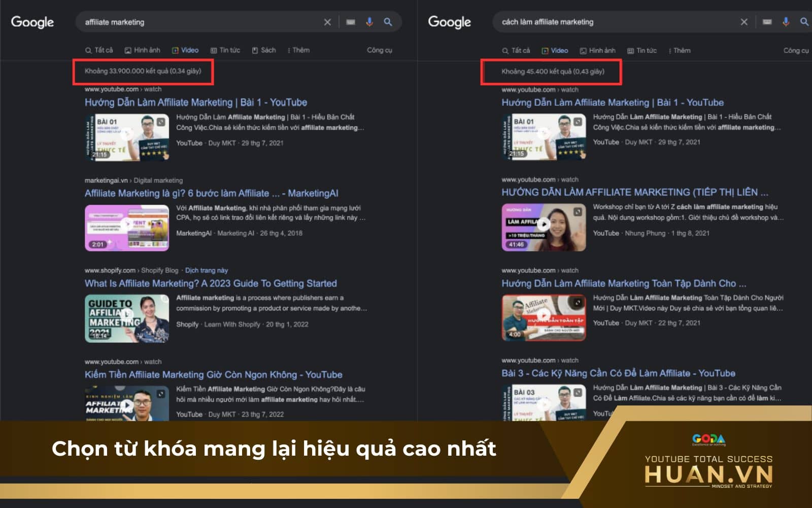
Task: Clear the 'cách làm affiliate marketing' search box
Action: 744,22
